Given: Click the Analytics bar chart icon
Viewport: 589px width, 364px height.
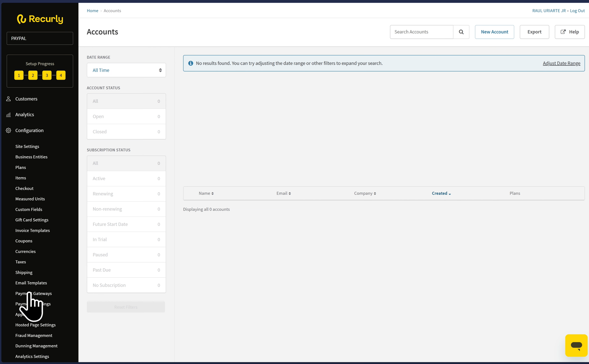Looking at the screenshot, I should click(x=8, y=115).
